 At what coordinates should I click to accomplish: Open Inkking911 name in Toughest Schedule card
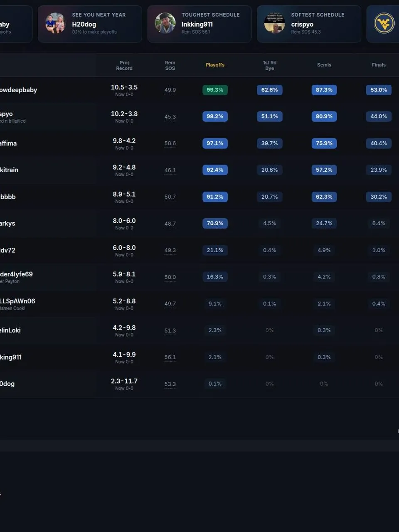pyautogui.click(x=197, y=24)
